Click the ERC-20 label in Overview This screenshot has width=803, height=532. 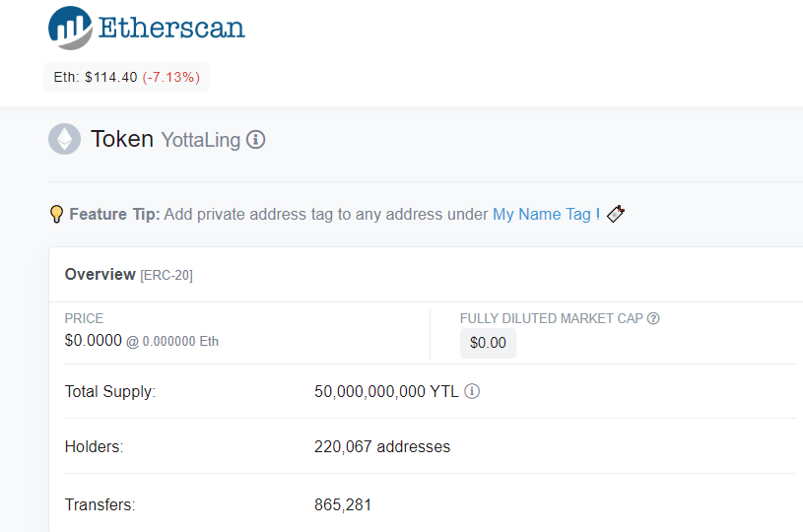coord(167,276)
